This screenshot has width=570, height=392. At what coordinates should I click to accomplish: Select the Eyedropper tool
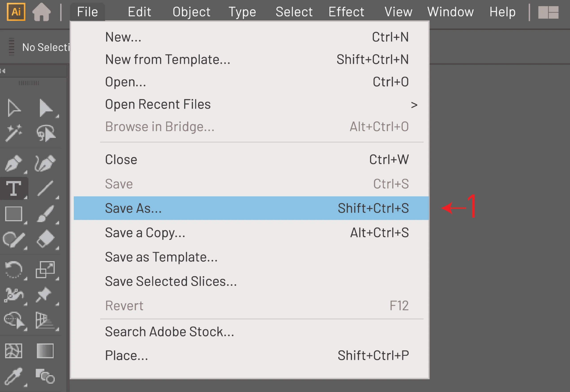(x=14, y=376)
